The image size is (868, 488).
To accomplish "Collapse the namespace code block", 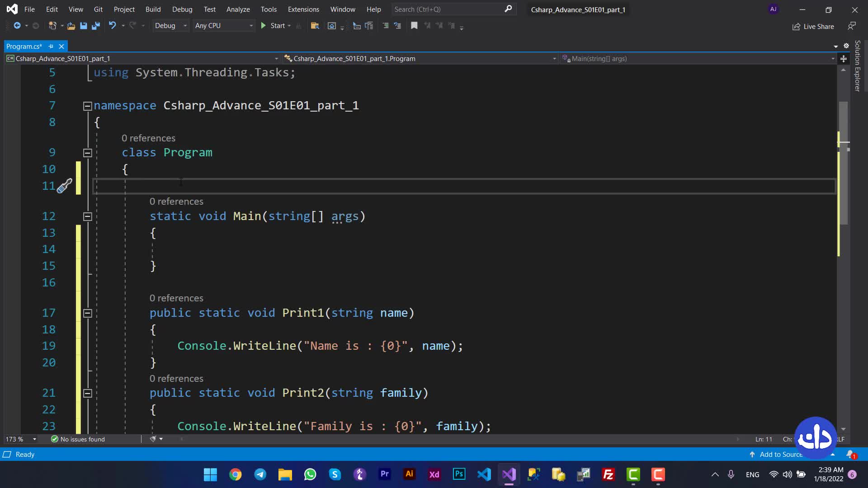I will (x=88, y=106).
